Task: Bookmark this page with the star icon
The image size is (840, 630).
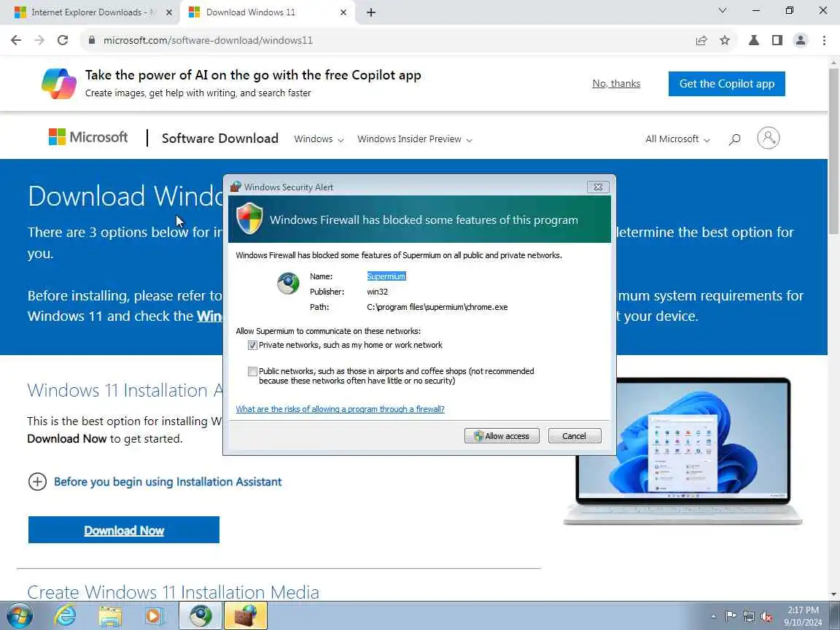Action: tap(725, 40)
